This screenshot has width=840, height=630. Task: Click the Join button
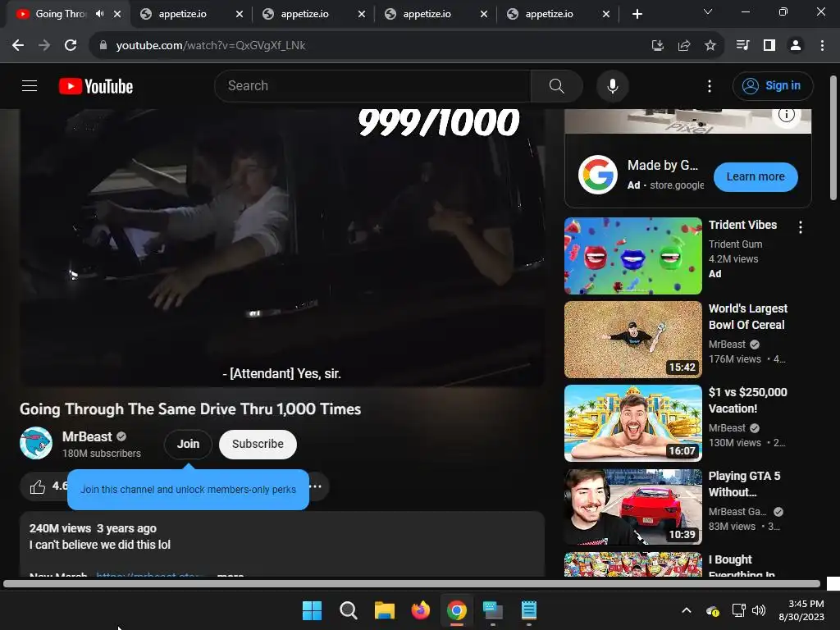(188, 444)
